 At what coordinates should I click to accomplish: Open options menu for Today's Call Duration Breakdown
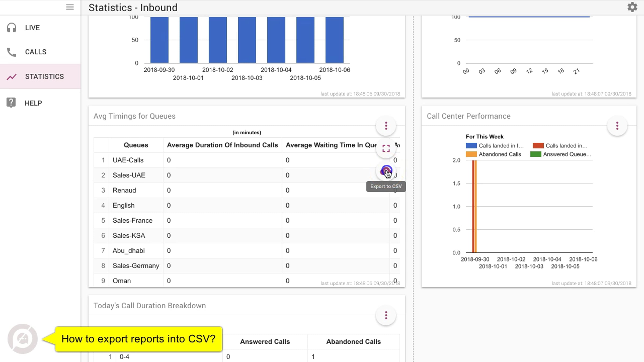click(386, 315)
